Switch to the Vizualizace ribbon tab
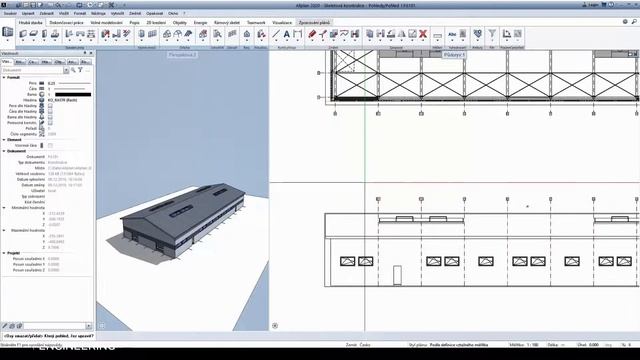640x360 pixels. click(282, 23)
